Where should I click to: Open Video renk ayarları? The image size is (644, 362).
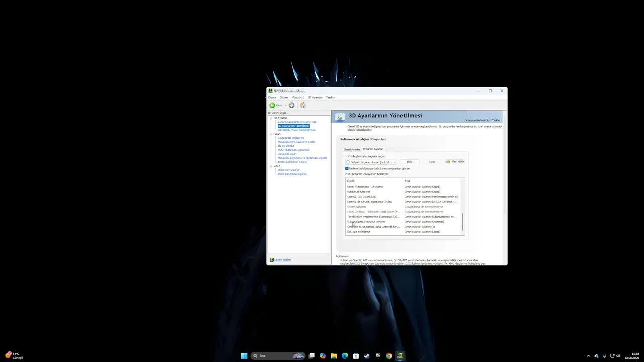[x=289, y=170]
